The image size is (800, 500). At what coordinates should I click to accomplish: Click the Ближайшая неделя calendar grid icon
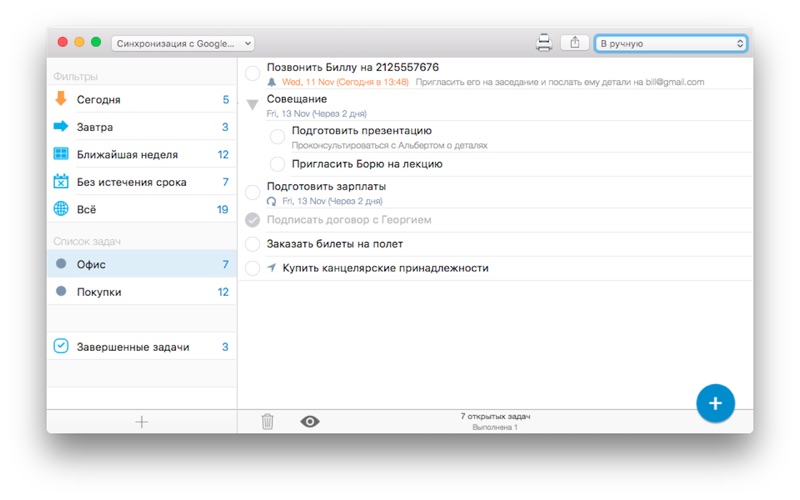pos(61,154)
